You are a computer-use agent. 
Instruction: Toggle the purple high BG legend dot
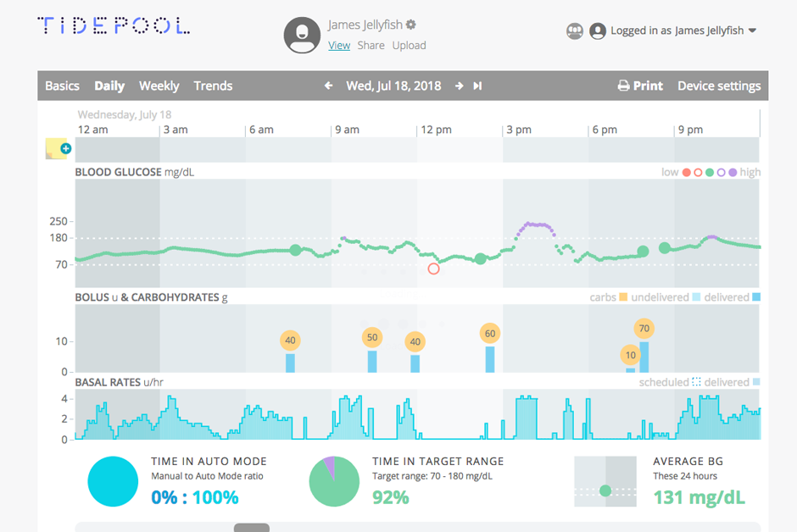pos(733,171)
